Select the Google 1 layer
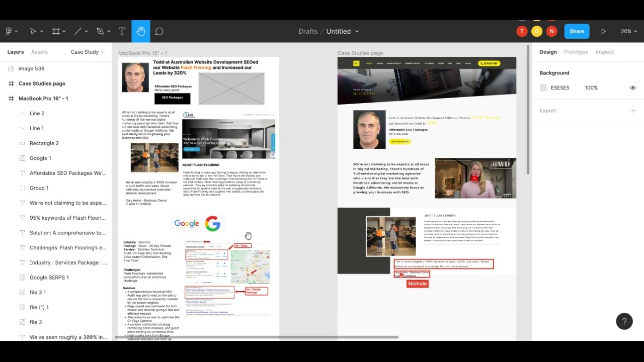This screenshot has width=644, height=362. click(56, 158)
